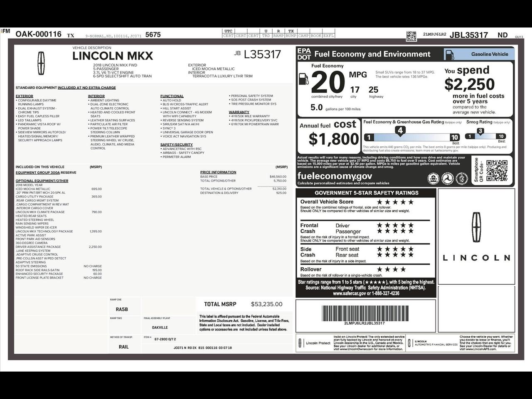Click the greenhouse gas rating marker 4
Image resolution: width=532 pixels, height=399 pixels.
[400, 131]
